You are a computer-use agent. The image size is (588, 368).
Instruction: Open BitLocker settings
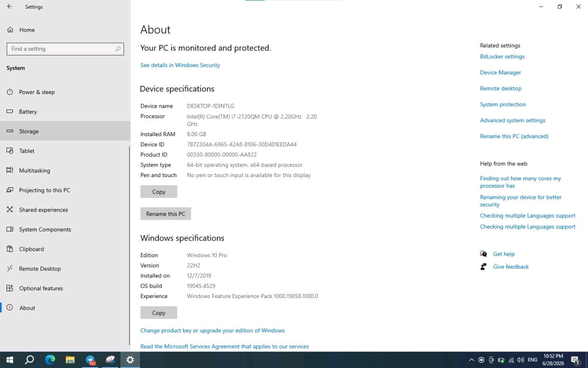[x=502, y=57]
